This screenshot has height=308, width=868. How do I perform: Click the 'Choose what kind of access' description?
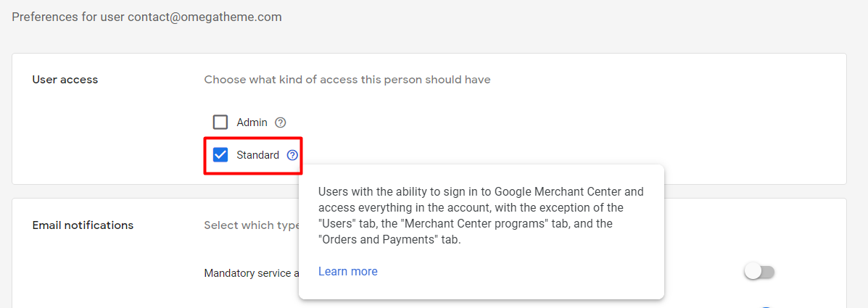347,80
